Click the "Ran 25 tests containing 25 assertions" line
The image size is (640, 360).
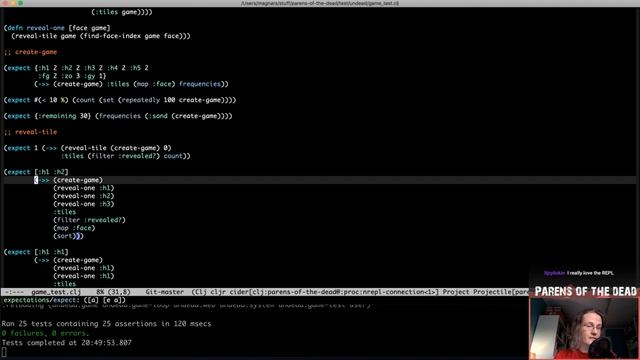(107, 324)
